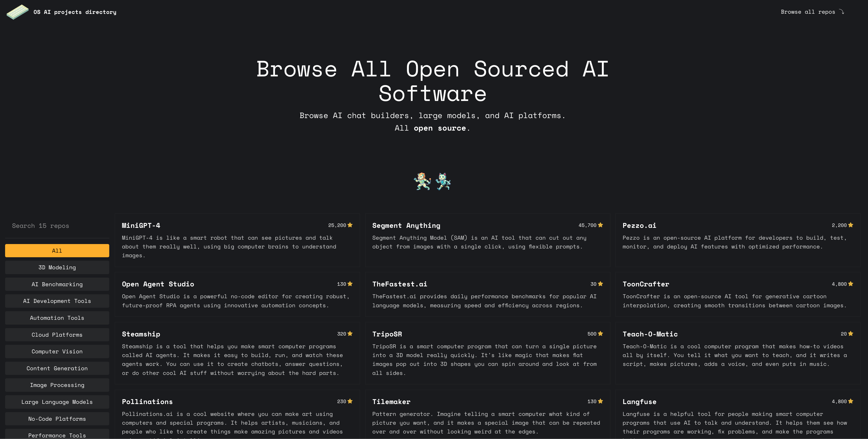
Task: Filter by Large Language Models category
Action: [57, 402]
